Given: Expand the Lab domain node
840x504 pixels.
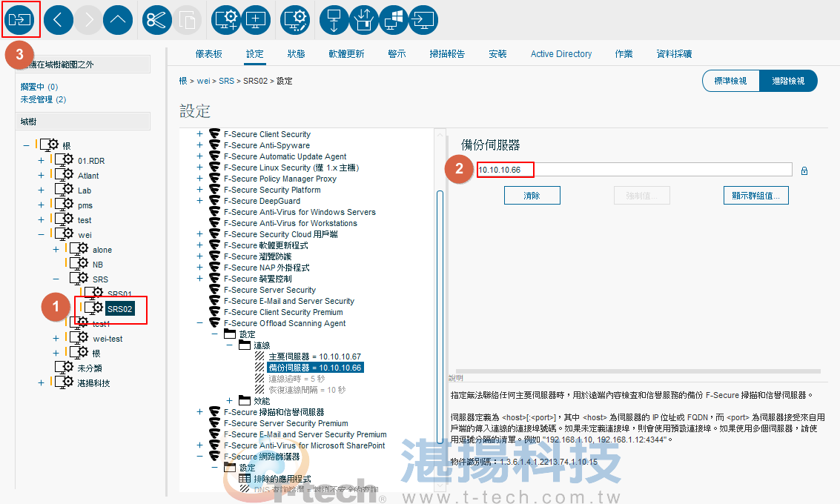Looking at the screenshot, I should 41,190.
